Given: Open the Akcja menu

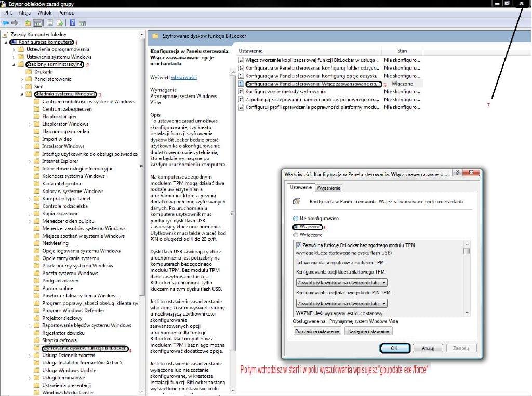Looking at the screenshot, I should point(24,12).
